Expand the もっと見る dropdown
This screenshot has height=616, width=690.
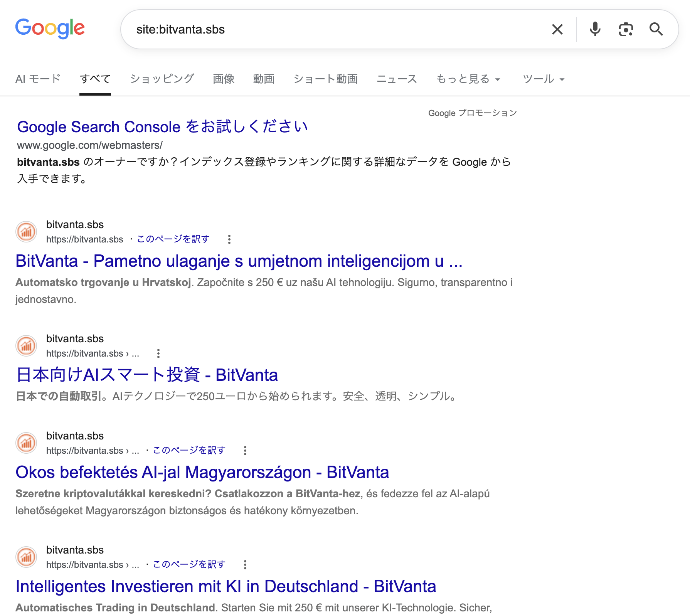(468, 79)
